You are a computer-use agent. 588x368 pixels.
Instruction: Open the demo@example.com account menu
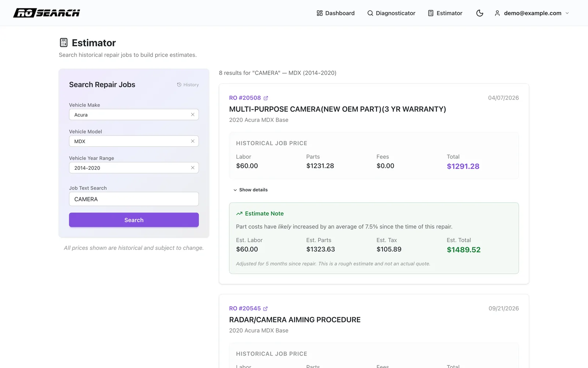pyautogui.click(x=532, y=13)
